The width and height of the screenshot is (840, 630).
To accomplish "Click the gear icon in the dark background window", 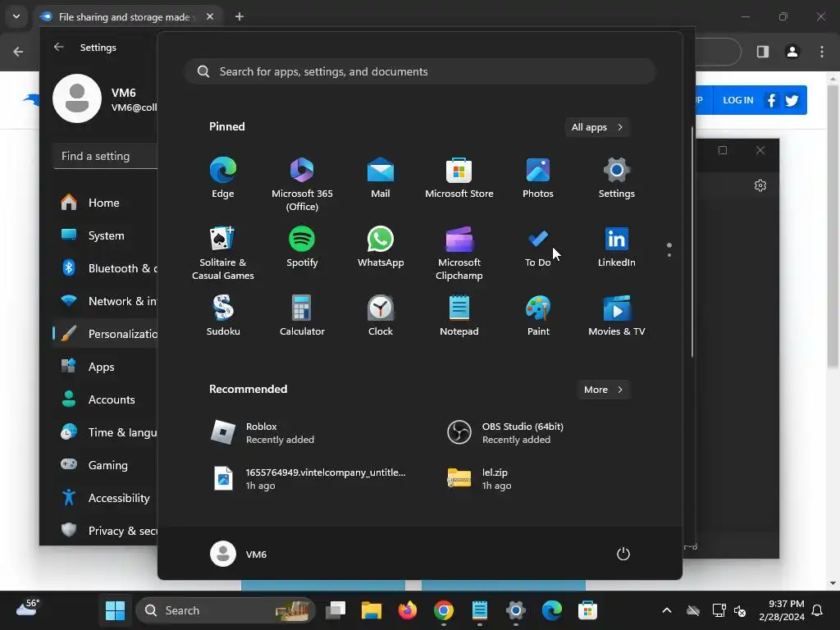I will [760, 185].
